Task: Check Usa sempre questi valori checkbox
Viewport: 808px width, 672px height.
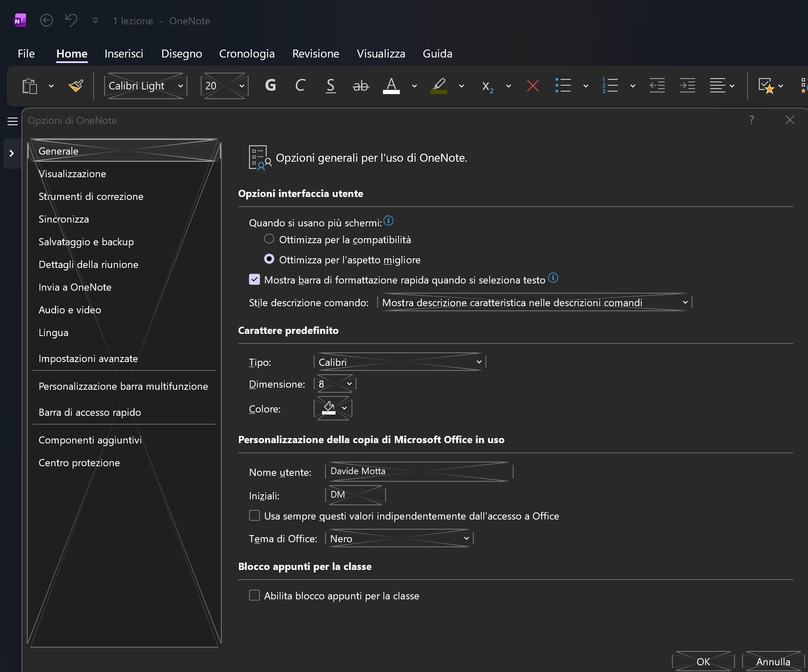Action: pos(254,515)
